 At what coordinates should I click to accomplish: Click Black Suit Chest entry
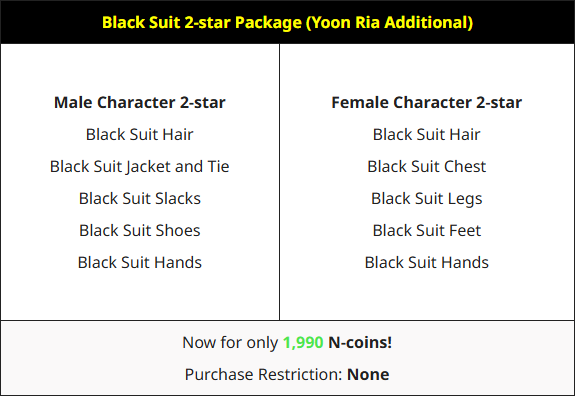point(426,166)
